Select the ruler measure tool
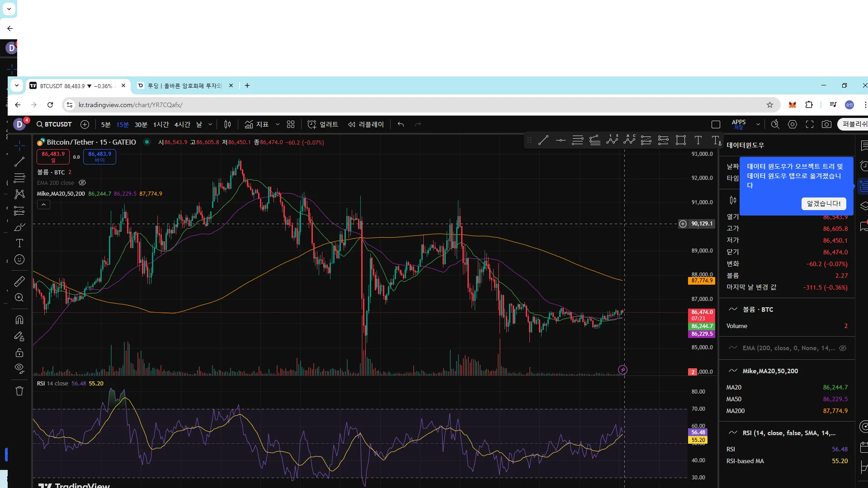This screenshot has width=868, height=488. [x=19, y=282]
